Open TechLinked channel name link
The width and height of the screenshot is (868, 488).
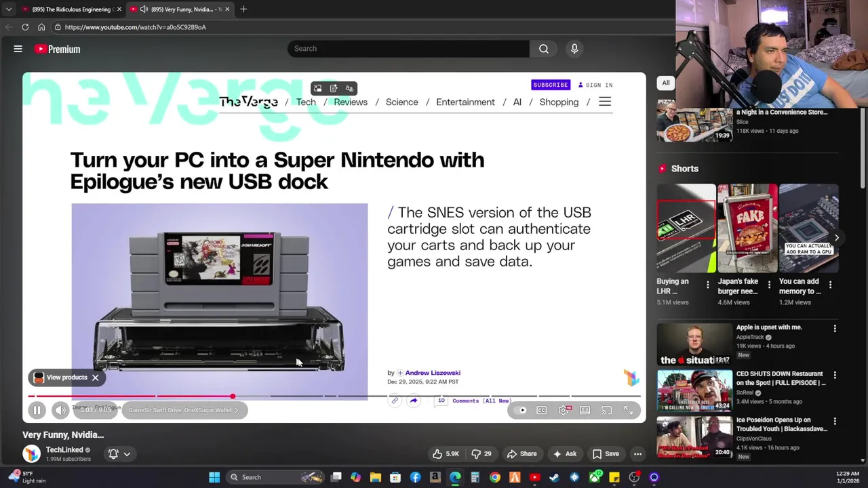pyautogui.click(x=64, y=450)
